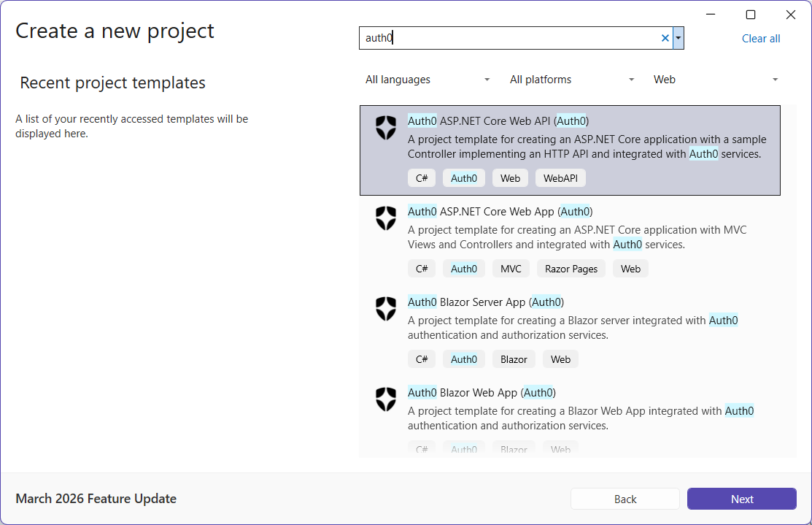The image size is (812, 525).
Task: Click the Blazor Server App description text
Action: tap(573, 328)
